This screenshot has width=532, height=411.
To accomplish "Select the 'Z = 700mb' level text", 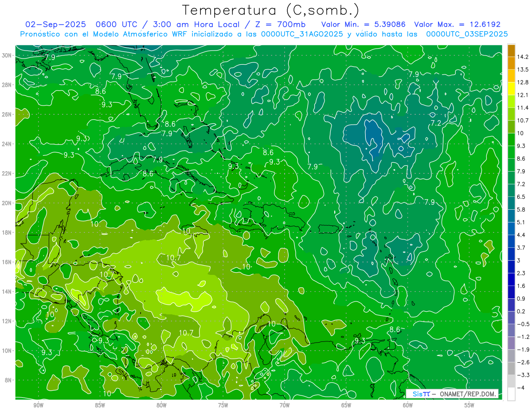I will [280, 24].
